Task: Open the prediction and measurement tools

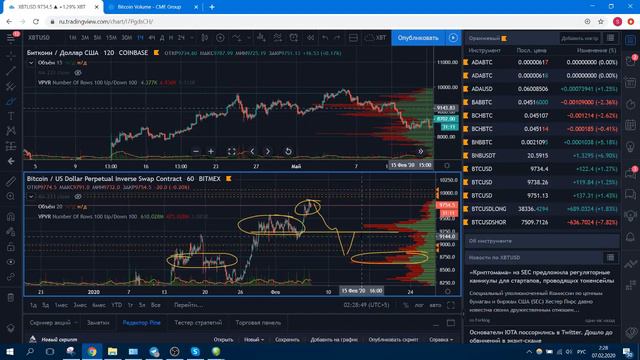Action: pyautogui.click(x=11, y=146)
